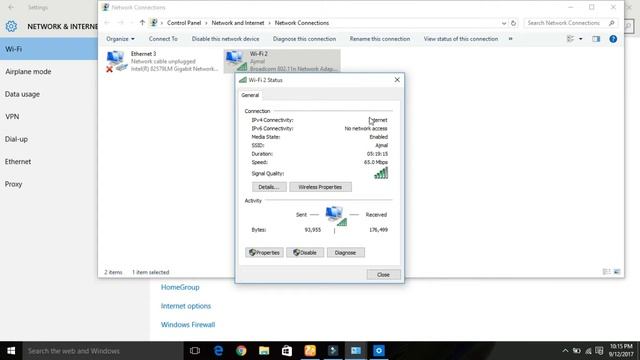The image size is (640, 360).
Task: Open Properties in Wi-Fi status dialog
Action: click(x=264, y=253)
